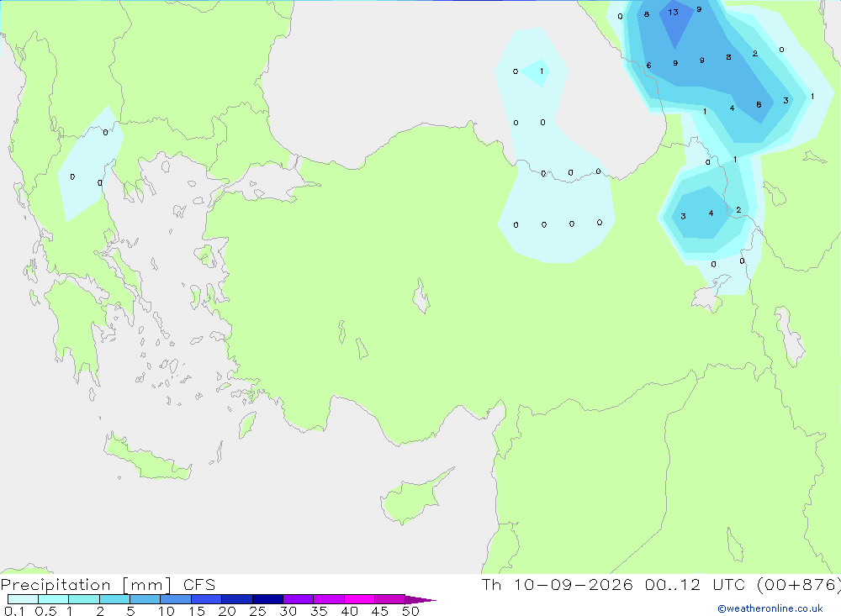Click the value '1' in Black Sea patch
This screenshot has width=841, height=616.
coord(542,71)
